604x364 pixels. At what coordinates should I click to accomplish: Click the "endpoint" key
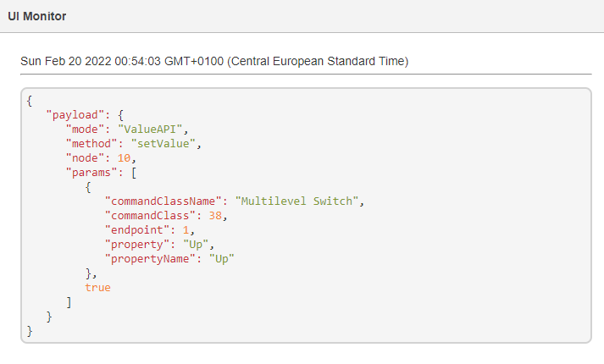point(136,230)
